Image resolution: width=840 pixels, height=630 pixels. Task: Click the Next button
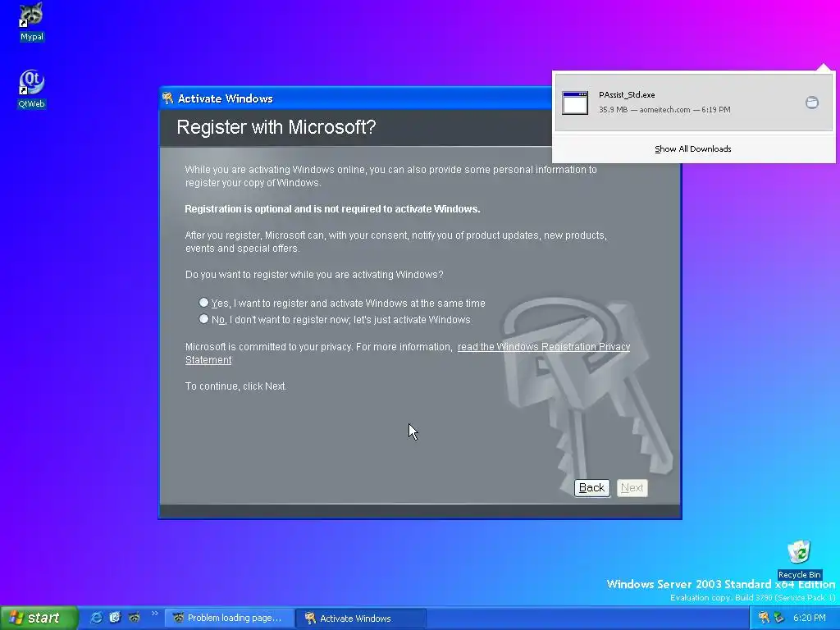click(x=632, y=487)
